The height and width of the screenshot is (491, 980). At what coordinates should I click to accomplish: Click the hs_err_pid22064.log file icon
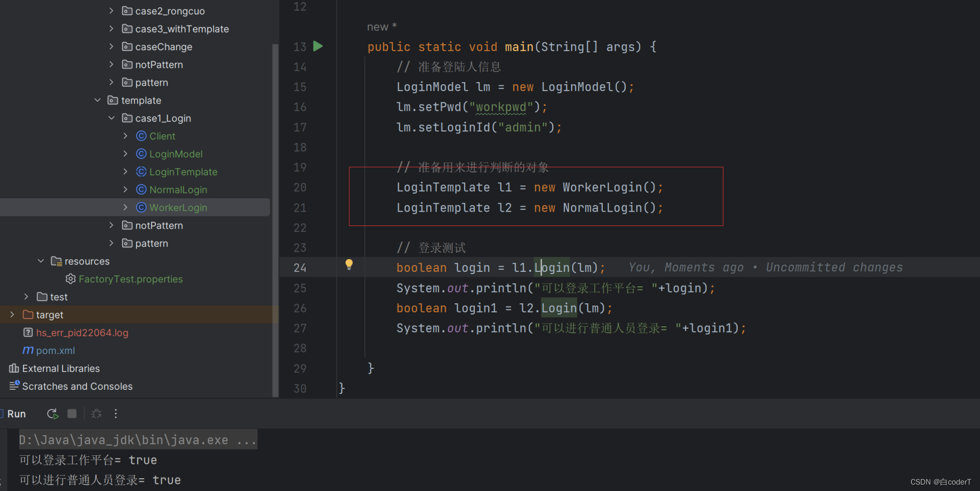pos(28,333)
